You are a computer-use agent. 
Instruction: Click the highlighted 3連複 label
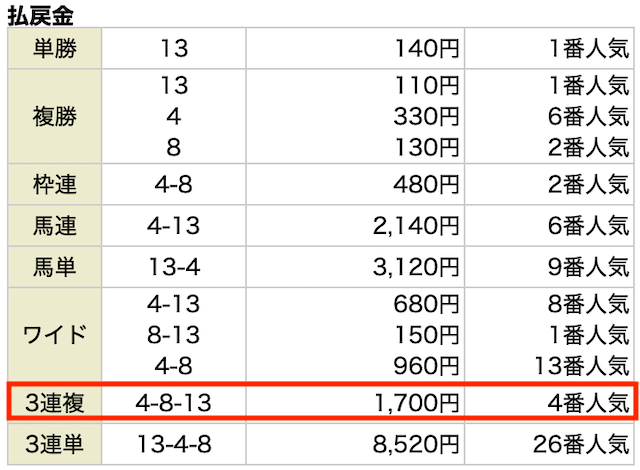click(x=55, y=403)
